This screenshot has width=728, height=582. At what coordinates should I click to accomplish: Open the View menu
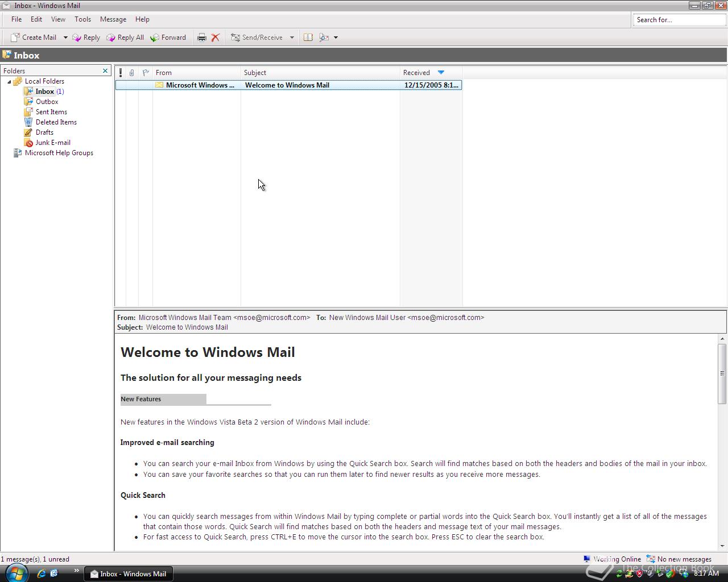point(58,19)
